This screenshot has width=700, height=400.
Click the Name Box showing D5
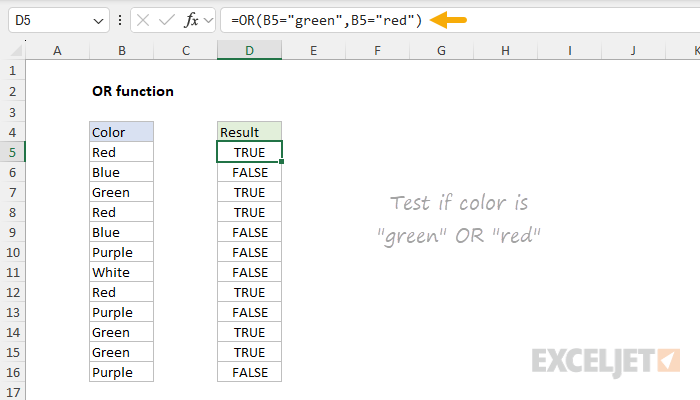pos(59,20)
